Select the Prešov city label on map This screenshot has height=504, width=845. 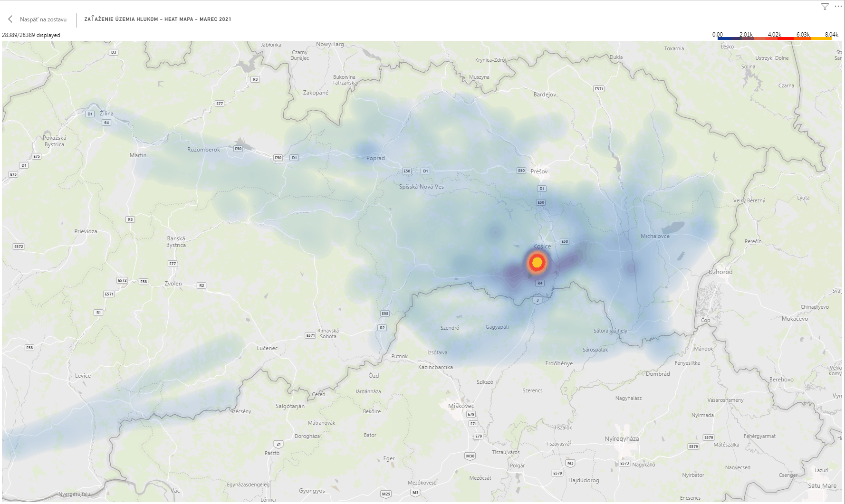pyautogui.click(x=539, y=171)
